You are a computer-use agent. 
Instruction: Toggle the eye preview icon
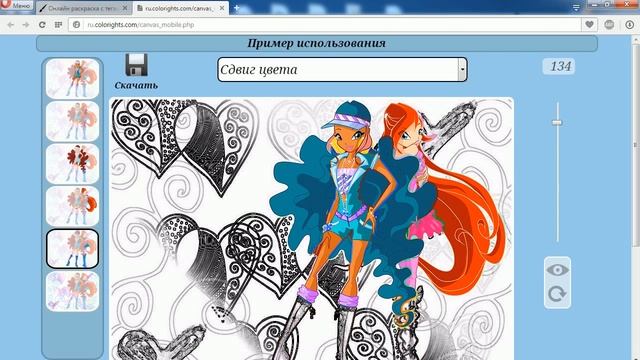(x=557, y=270)
